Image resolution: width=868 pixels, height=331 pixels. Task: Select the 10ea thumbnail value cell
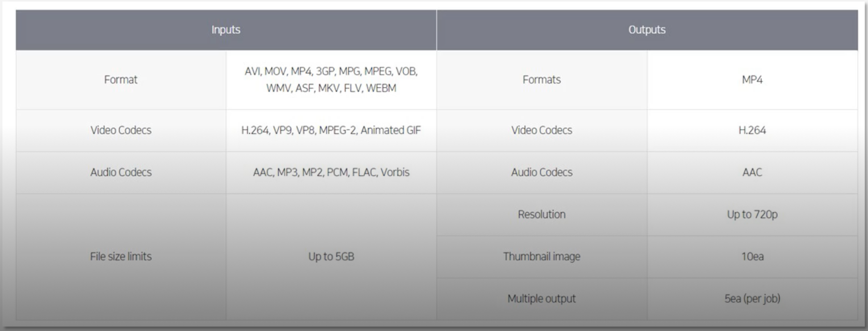[x=752, y=257]
